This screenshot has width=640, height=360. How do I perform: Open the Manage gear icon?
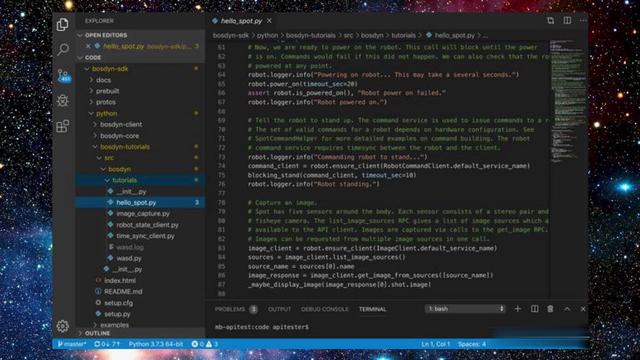click(x=62, y=326)
